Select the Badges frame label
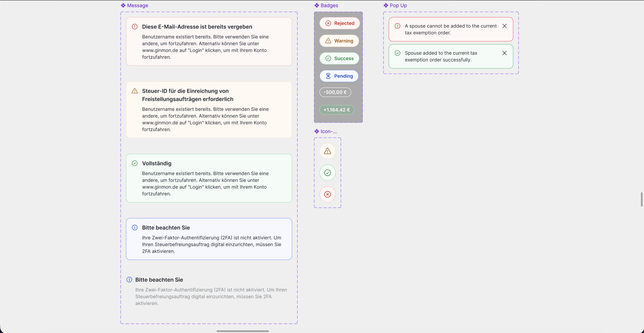Screen dimensions: 644x333 coord(329,5)
